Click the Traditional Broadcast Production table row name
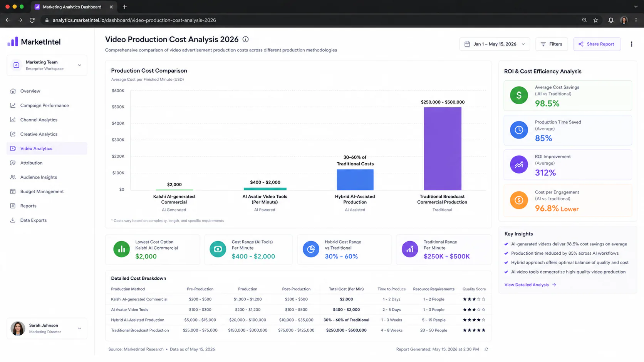 tap(140, 330)
